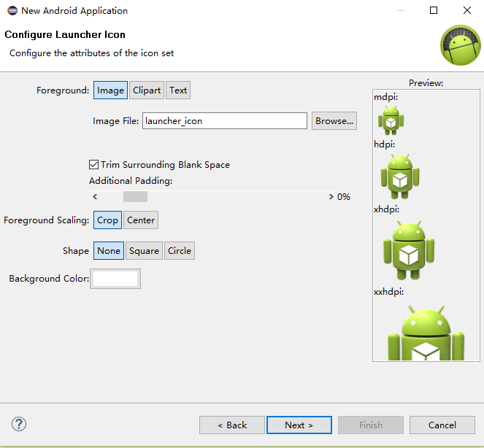The image size is (484, 448).
Task: Select Clipart as the foreground type
Action: click(x=147, y=90)
